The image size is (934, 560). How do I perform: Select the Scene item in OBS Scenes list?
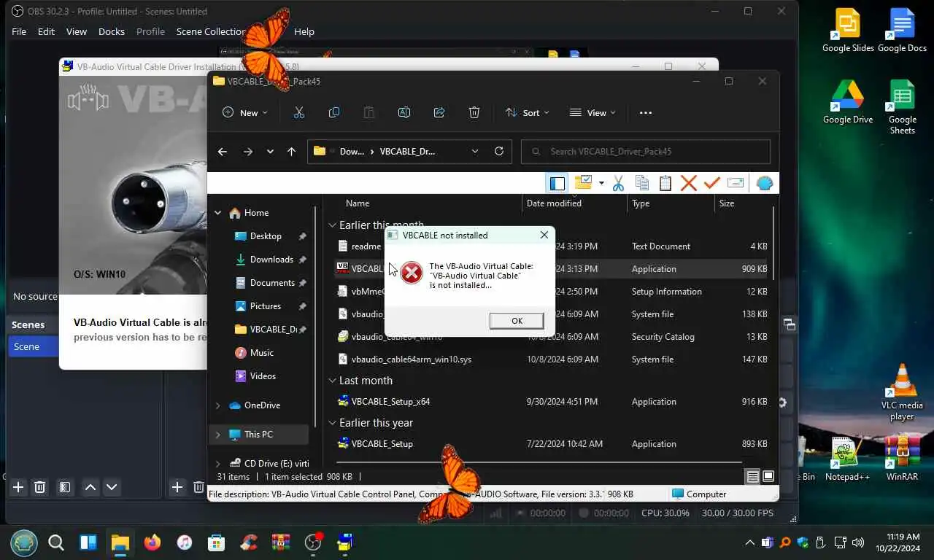[x=34, y=346]
